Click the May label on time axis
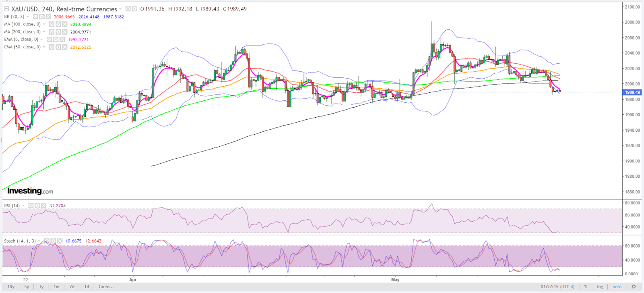 click(x=395, y=280)
